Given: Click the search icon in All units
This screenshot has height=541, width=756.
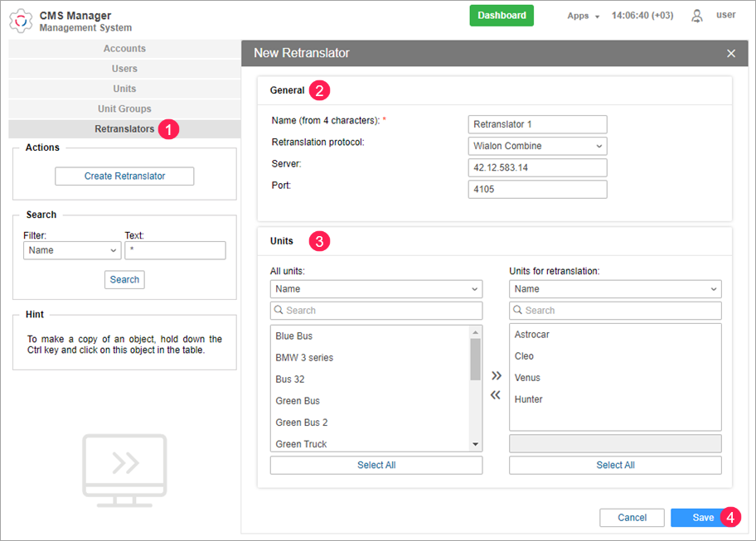Looking at the screenshot, I should (x=279, y=311).
